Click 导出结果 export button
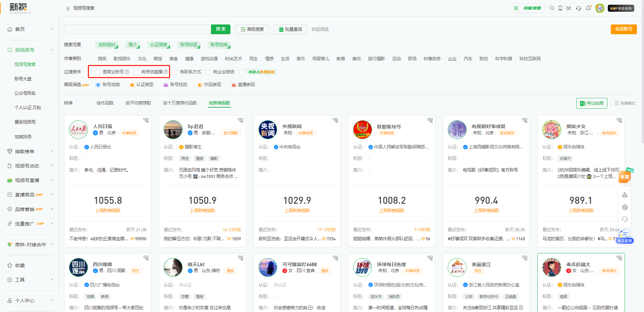The height and width of the screenshot is (312, 644). 592,103
